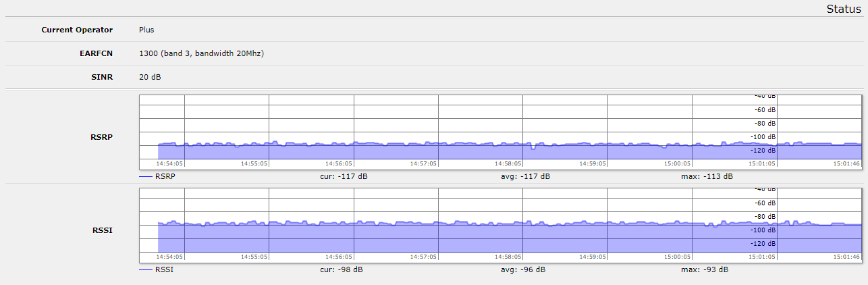Click the RSRP signal graph
Viewport: 868px width, 285px height.
[x=500, y=132]
